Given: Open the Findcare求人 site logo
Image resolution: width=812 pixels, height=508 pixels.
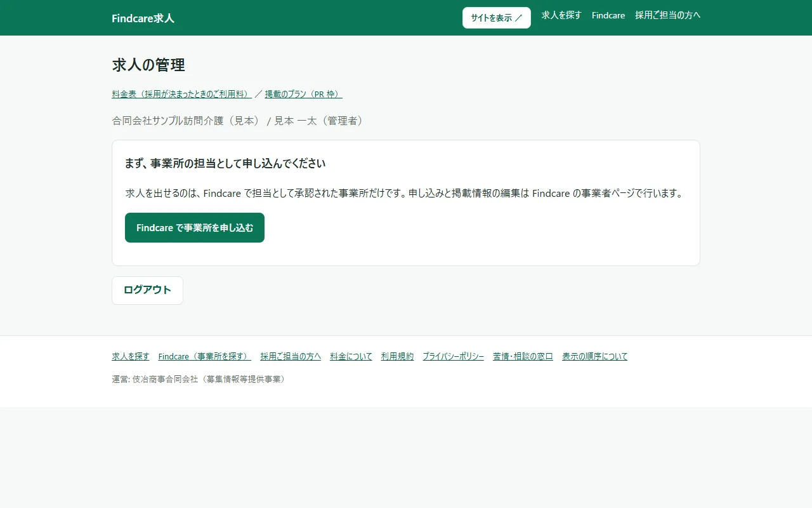Looking at the screenshot, I should click(x=143, y=18).
